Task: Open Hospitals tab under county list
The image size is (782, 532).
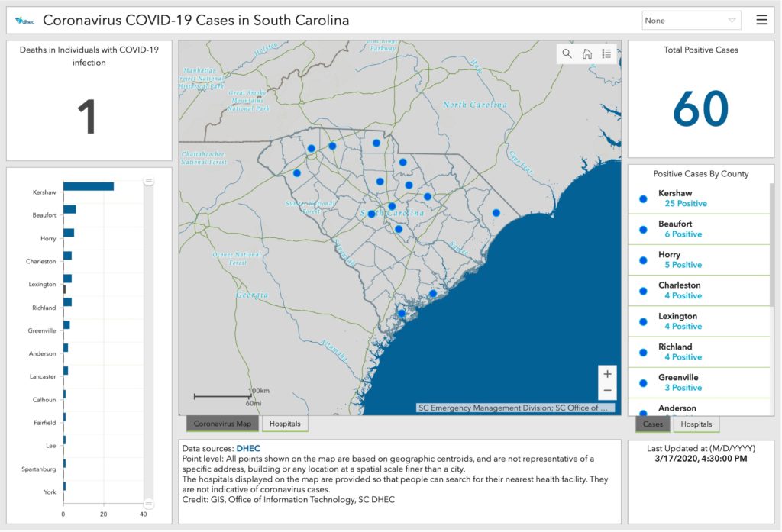Action: 696,424
